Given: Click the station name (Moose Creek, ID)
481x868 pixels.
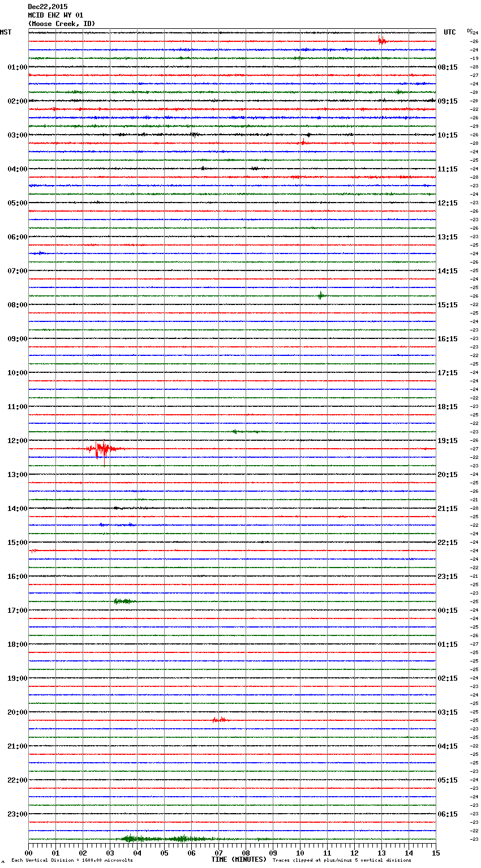Looking at the screenshot, I should point(62,24).
